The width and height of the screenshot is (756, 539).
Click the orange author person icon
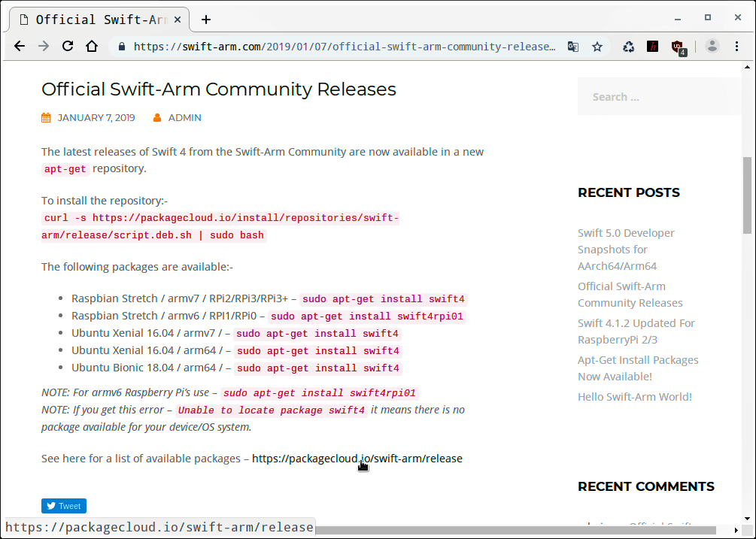[x=157, y=117]
